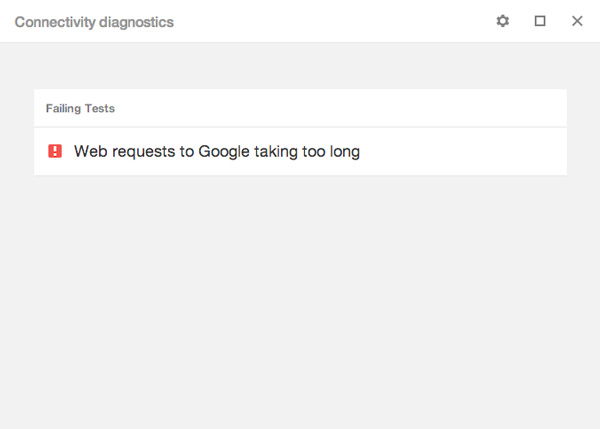Click the empty gray area below the tests
600x429 pixels.
[x=300, y=300]
